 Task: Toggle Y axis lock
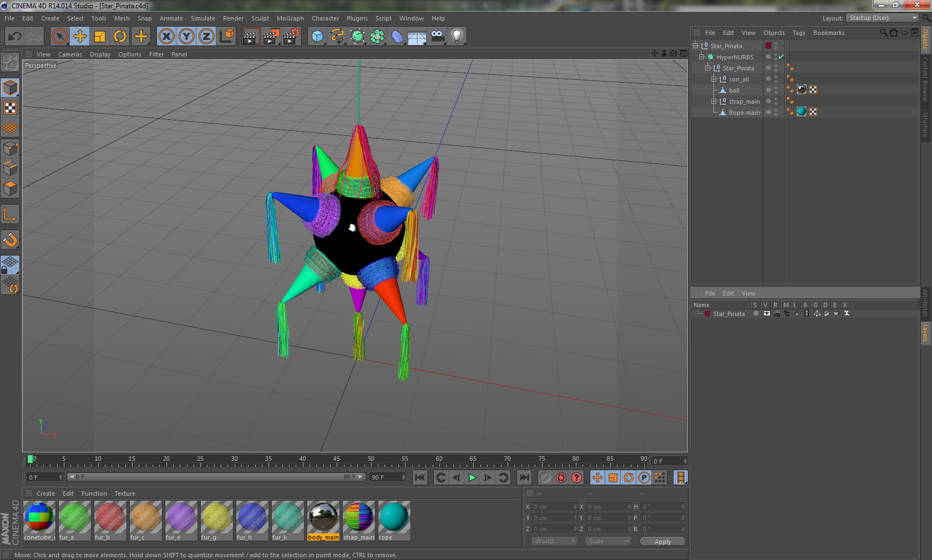pyautogui.click(x=186, y=37)
